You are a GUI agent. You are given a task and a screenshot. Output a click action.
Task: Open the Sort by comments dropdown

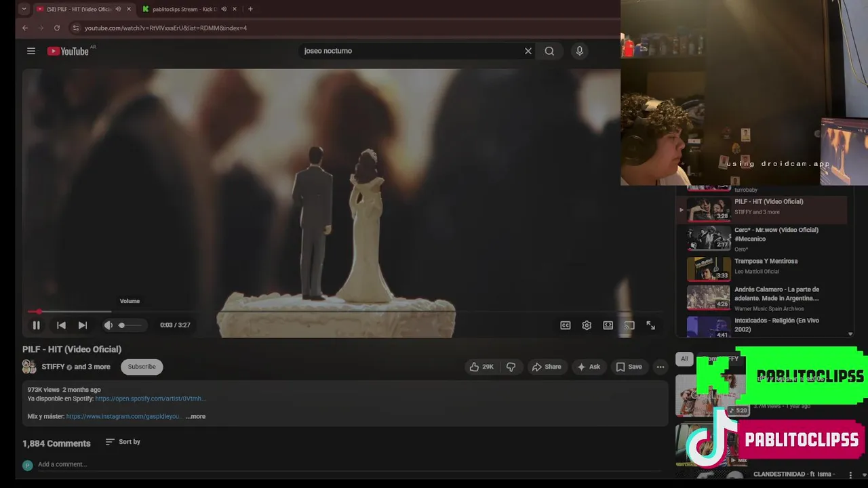point(123,442)
